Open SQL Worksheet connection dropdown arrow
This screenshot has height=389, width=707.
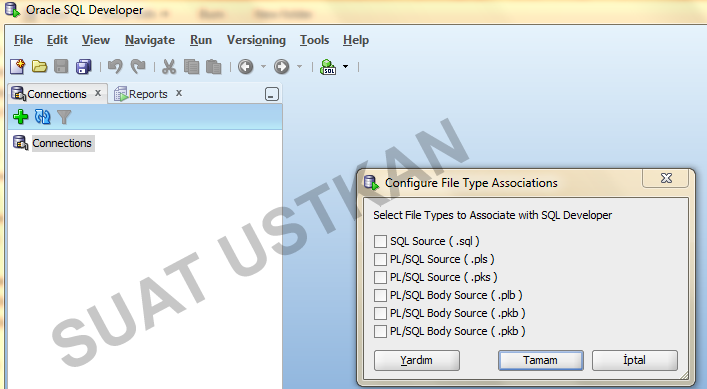click(x=345, y=67)
